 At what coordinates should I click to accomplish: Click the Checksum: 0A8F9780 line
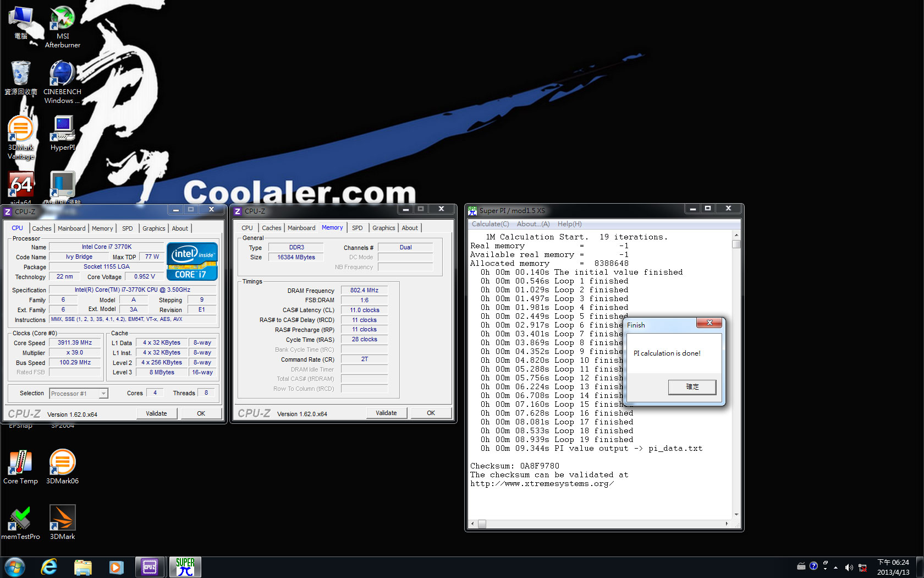click(x=515, y=466)
